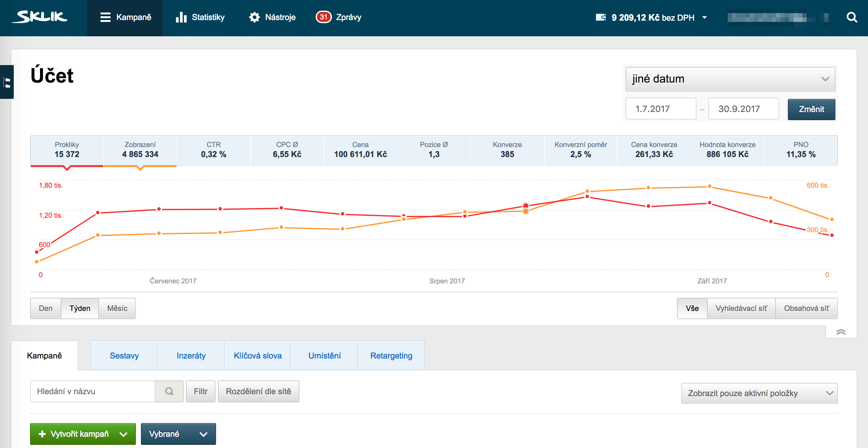
Task: Switch to the Klíčová slova tab
Action: (x=257, y=356)
